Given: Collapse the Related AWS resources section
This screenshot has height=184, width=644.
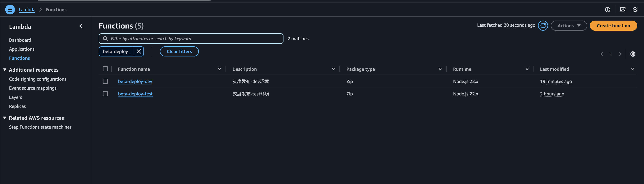Looking at the screenshot, I should point(5,118).
